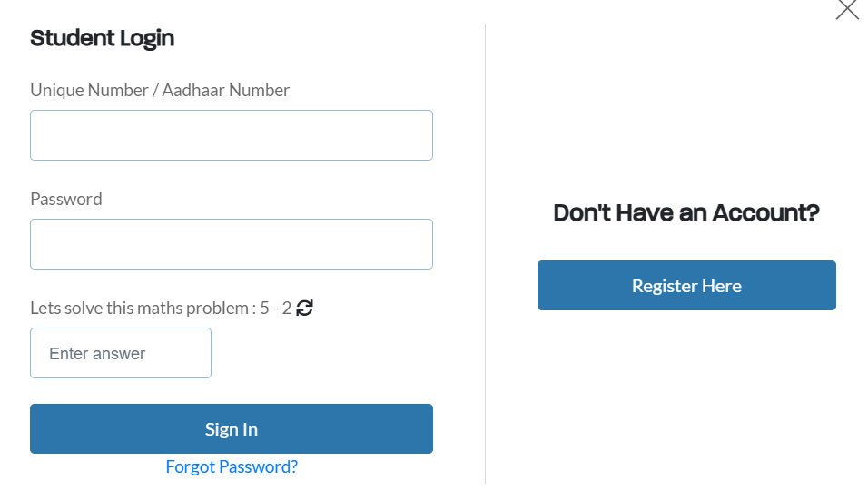Generate a new captcha question

(304, 308)
